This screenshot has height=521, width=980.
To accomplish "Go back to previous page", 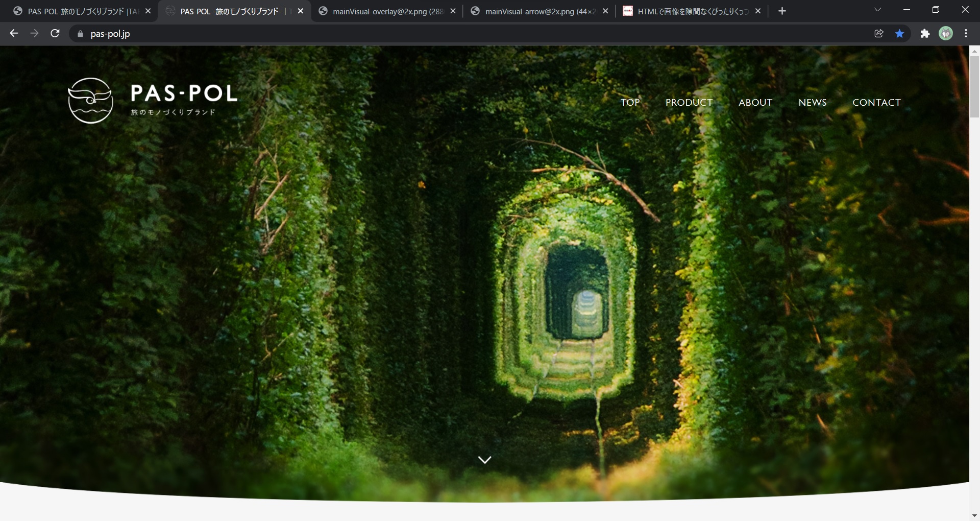I will [14, 34].
